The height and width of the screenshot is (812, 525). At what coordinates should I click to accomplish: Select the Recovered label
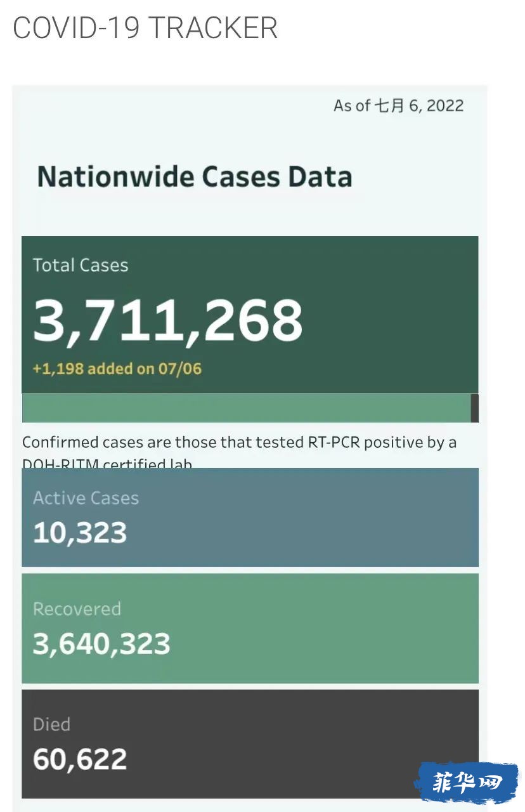click(77, 609)
